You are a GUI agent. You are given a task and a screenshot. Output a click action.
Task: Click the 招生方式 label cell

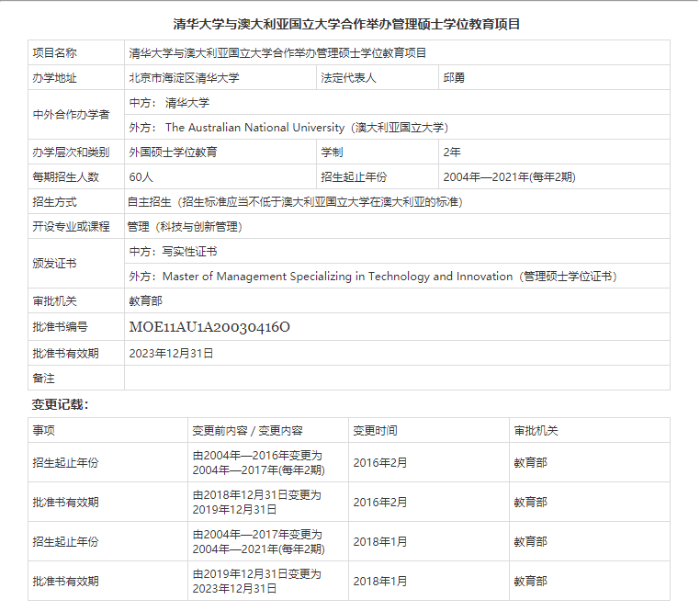coord(76,202)
